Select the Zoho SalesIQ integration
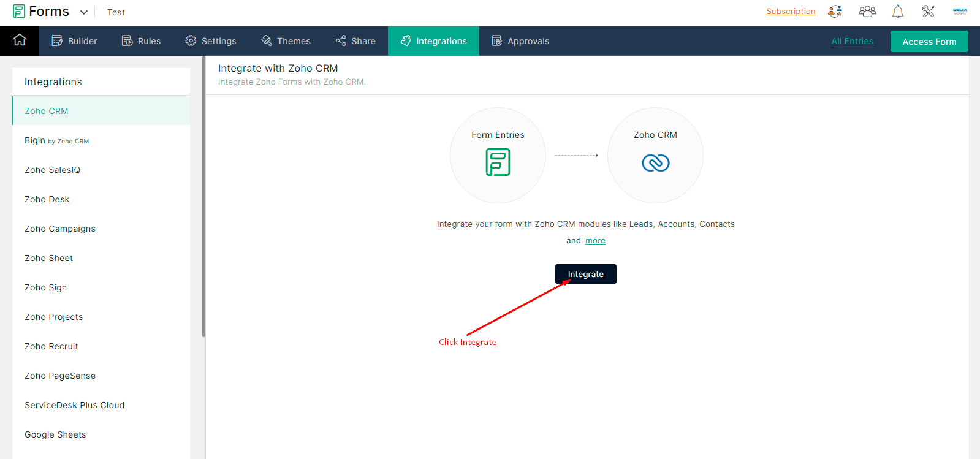This screenshot has height=459, width=980. (x=101, y=170)
